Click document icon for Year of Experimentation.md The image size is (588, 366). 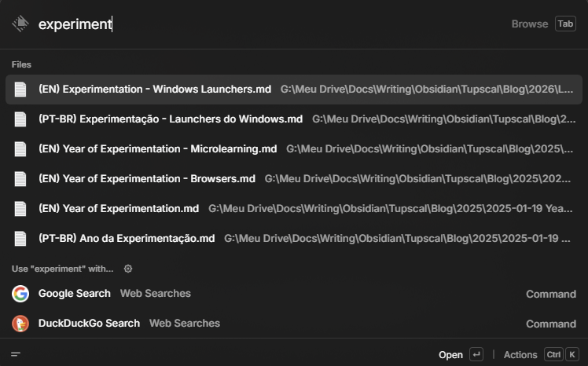[x=20, y=209]
